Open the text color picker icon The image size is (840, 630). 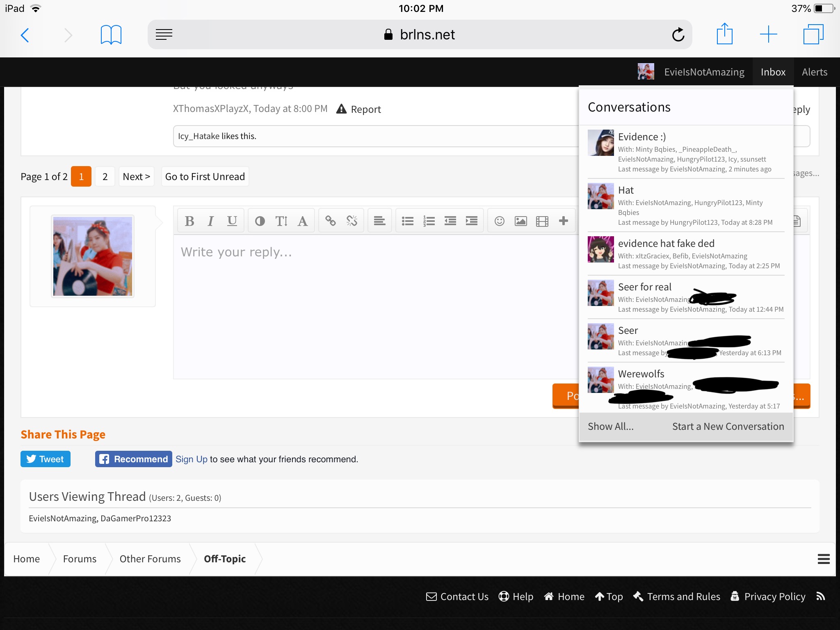[x=260, y=221]
